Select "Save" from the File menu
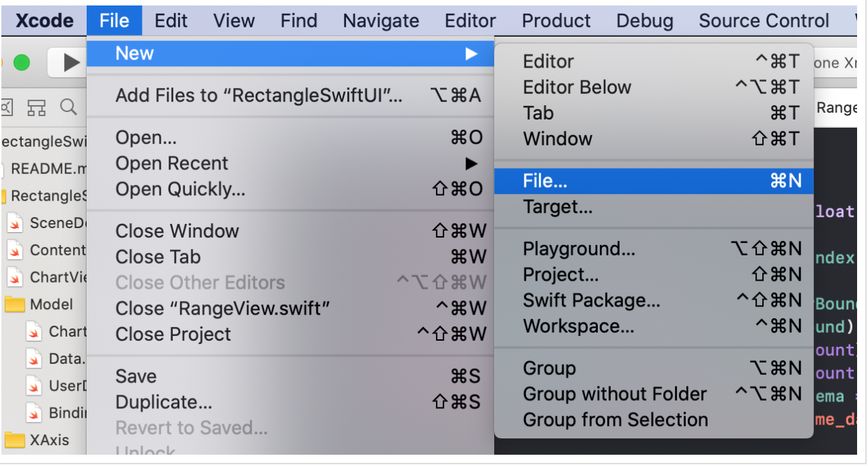 [x=136, y=376]
